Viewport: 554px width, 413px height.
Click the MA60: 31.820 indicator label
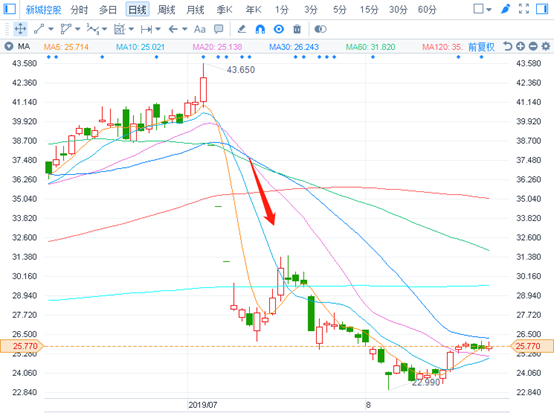tap(370, 47)
